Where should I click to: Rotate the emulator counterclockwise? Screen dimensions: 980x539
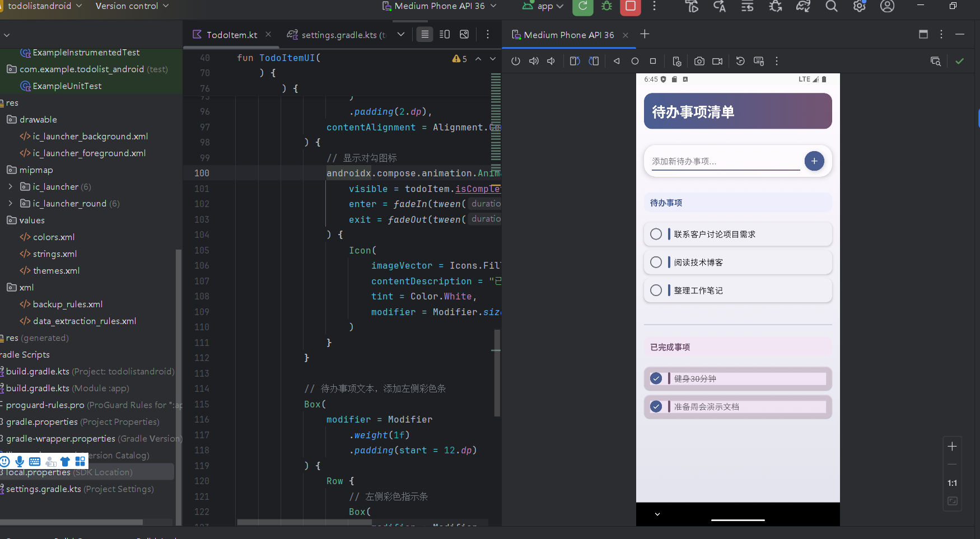click(x=575, y=61)
